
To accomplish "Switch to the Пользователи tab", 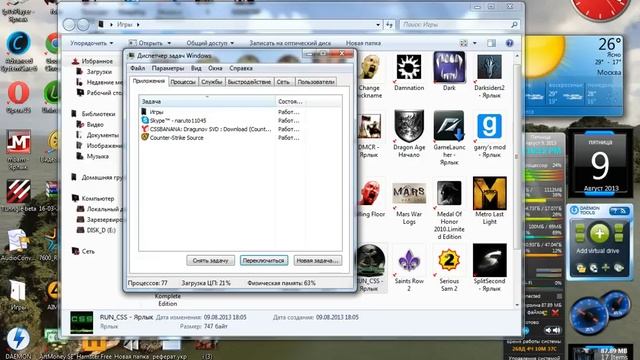I will [316, 82].
